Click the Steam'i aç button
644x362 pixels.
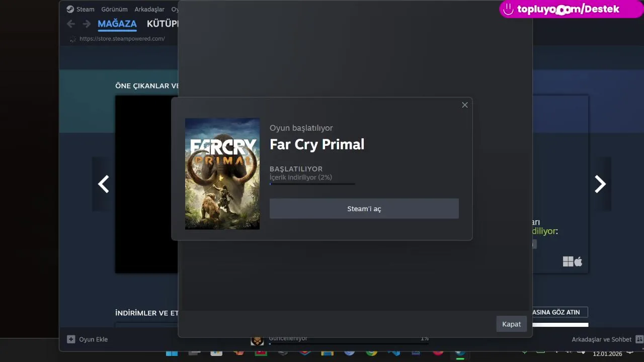[364, 209]
